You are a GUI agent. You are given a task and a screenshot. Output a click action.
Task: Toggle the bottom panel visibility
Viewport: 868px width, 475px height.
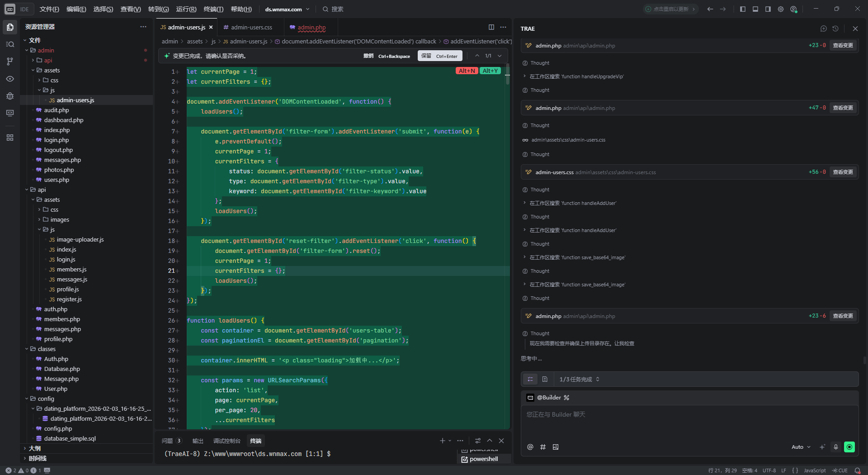755,9
